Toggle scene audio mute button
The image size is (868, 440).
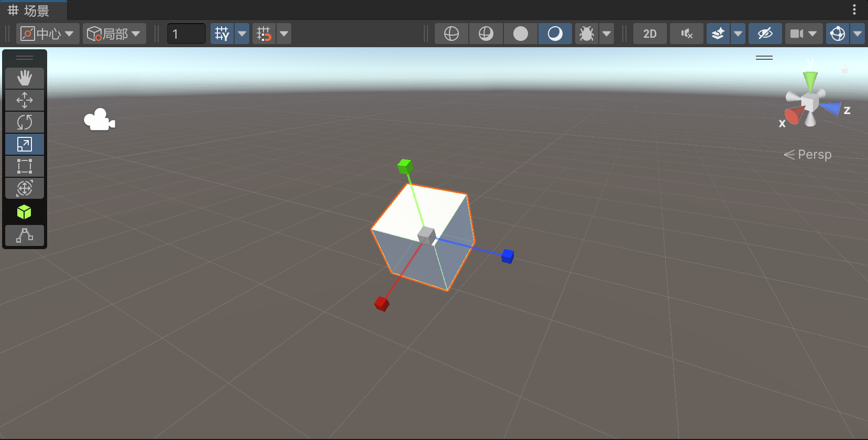[x=687, y=34]
